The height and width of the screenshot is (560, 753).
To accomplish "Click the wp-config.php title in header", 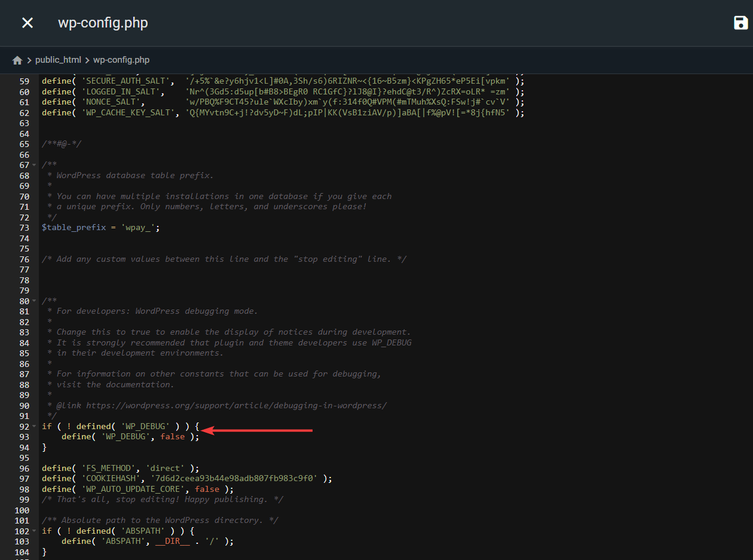I will [103, 23].
